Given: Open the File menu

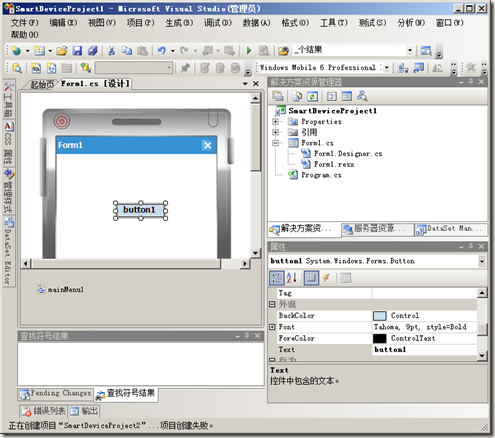Looking at the screenshot, I should pos(25,23).
